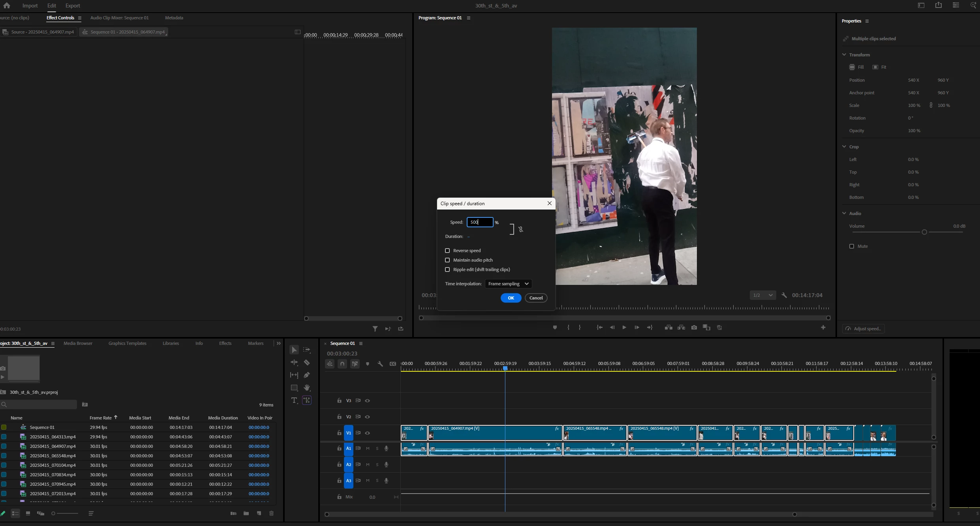Select the Type tool
The width and height of the screenshot is (980, 526).
click(x=294, y=400)
